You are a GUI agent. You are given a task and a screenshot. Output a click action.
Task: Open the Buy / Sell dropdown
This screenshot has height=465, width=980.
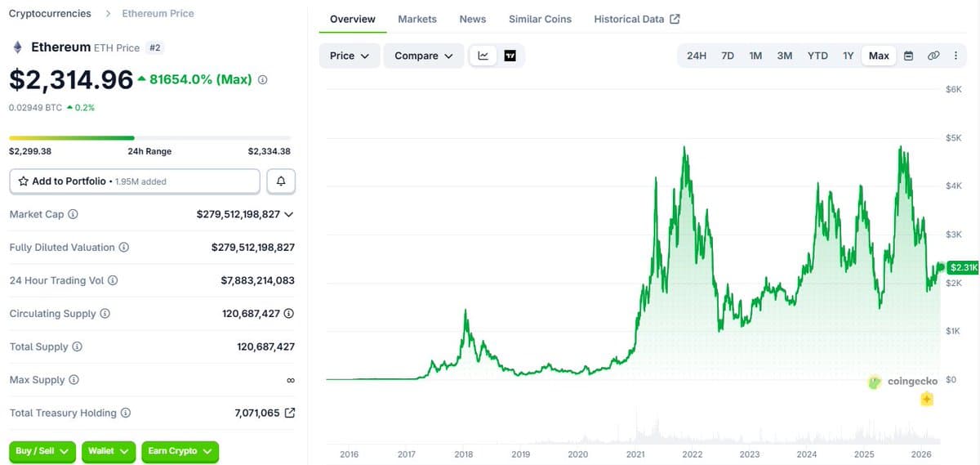point(42,451)
